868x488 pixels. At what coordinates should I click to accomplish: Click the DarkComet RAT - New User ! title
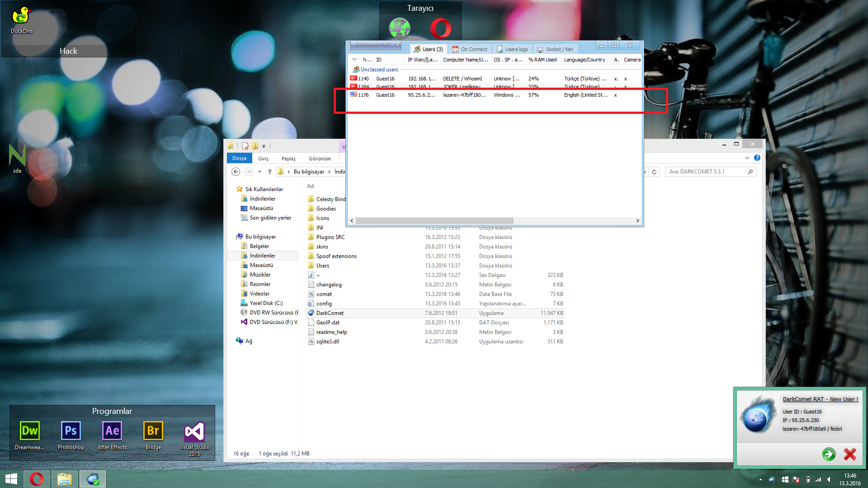820,399
